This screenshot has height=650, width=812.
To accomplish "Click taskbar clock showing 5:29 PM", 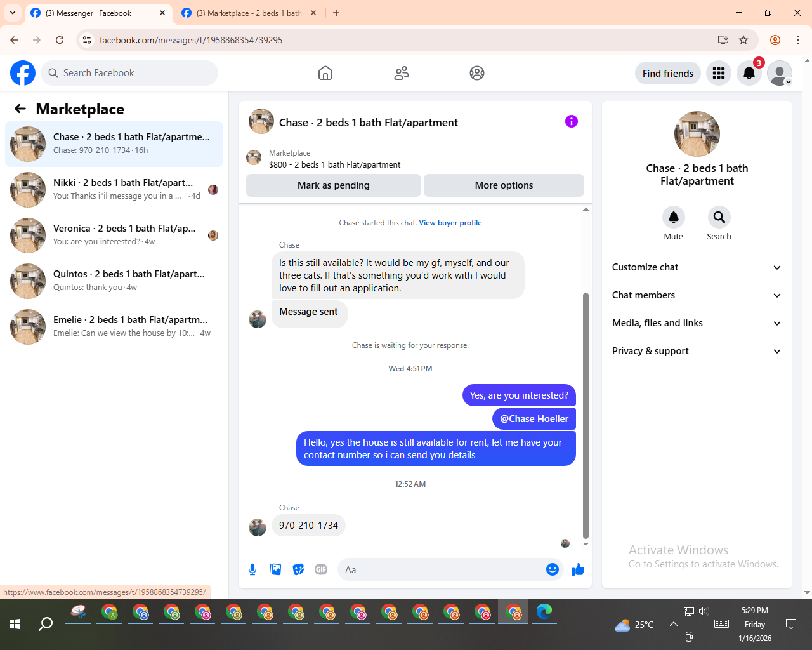I will click(x=755, y=624).
